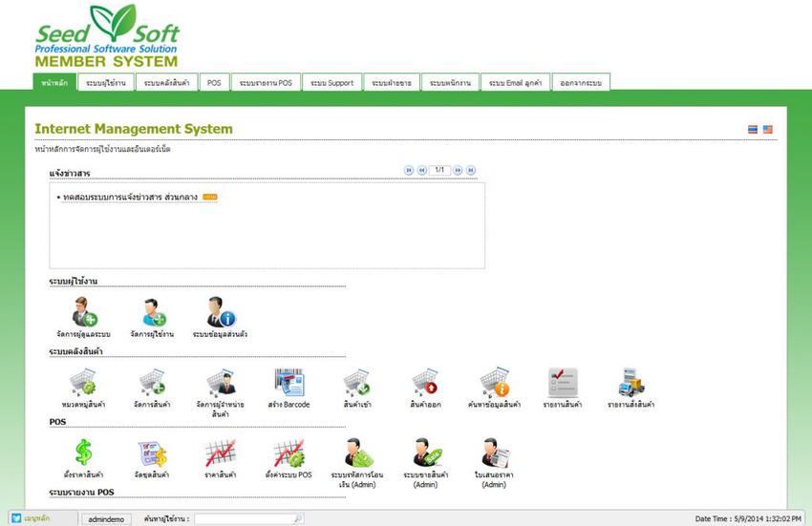Click the ออกจากระบบ logout tab
The height and width of the screenshot is (526, 812).
tap(581, 82)
